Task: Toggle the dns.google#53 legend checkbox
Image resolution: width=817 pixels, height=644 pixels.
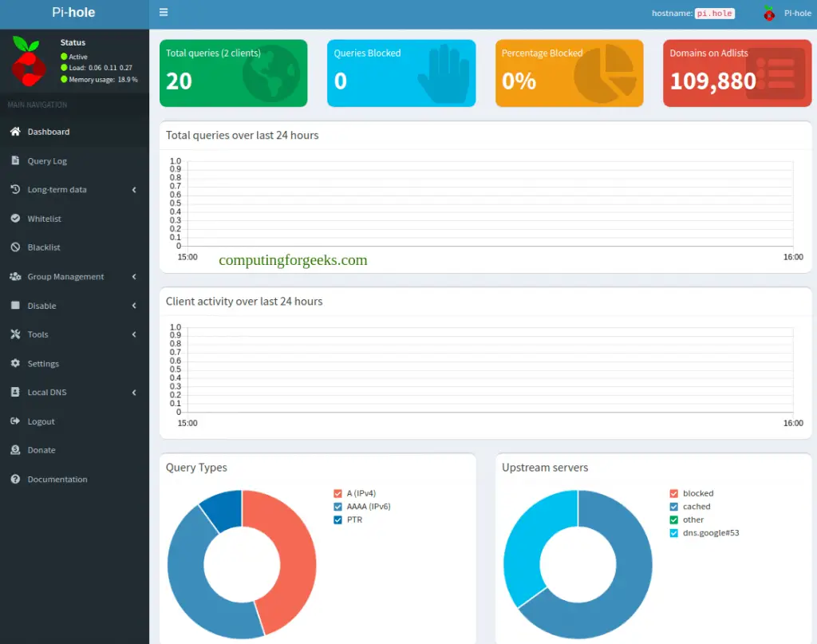Action: pos(673,533)
